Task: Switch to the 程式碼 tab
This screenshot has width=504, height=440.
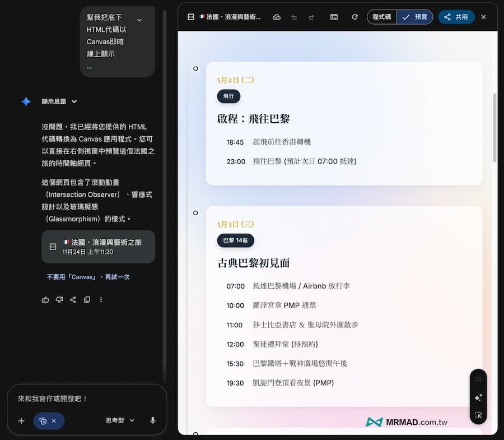Action: click(x=381, y=17)
